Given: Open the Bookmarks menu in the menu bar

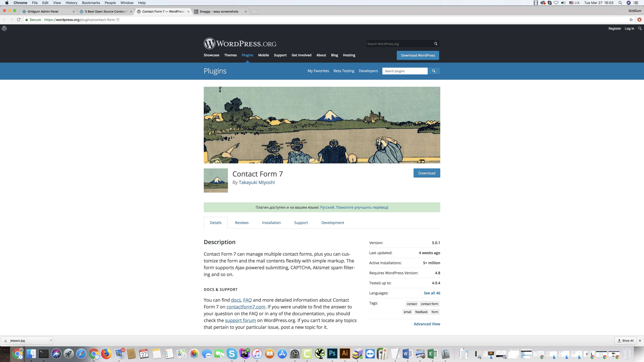Looking at the screenshot, I should 91,3.
